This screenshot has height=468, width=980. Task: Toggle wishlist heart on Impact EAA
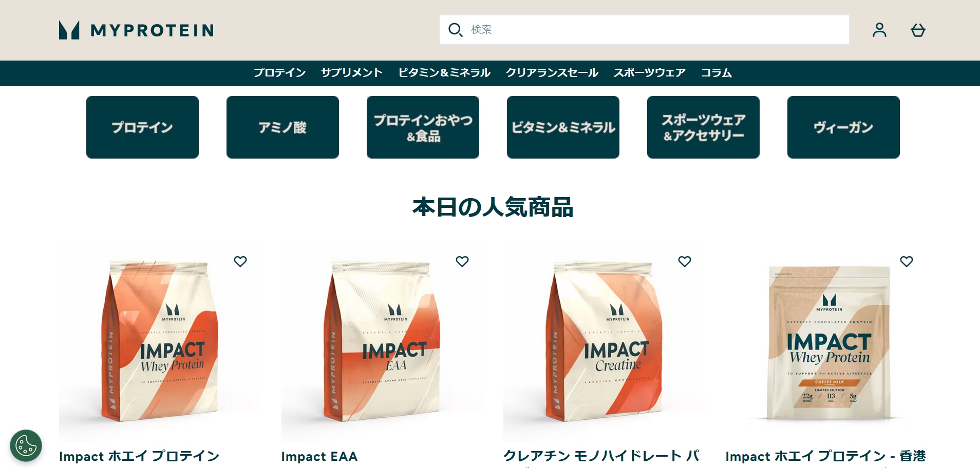point(462,261)
